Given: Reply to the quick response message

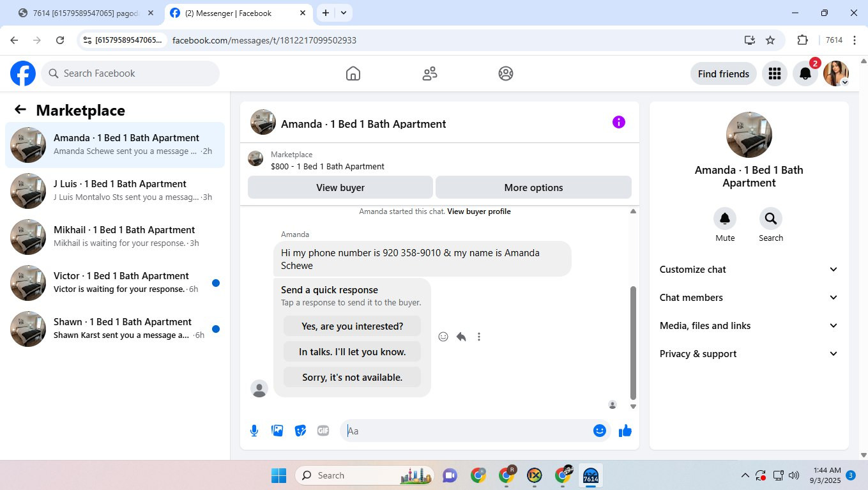Looking at the screenshot, I should click(461, 337).
